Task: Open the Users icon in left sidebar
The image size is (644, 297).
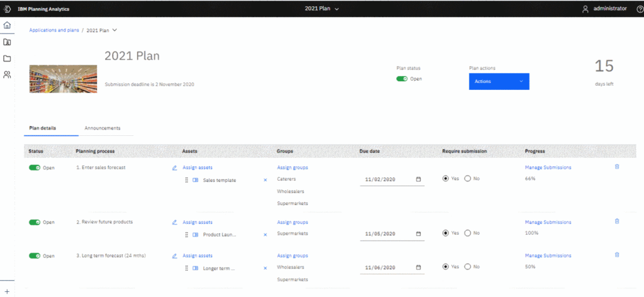Action: point(7,74)
